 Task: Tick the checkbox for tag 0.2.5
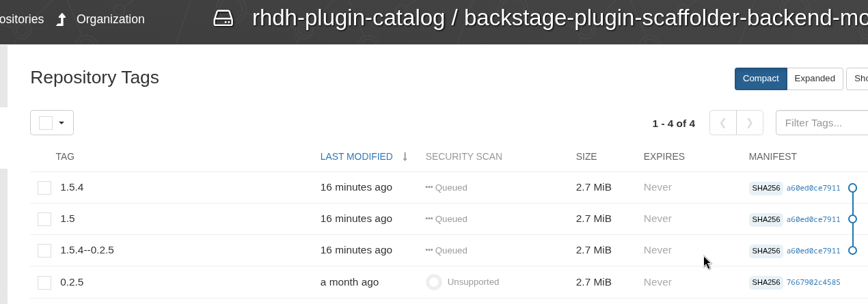(44, 282)
